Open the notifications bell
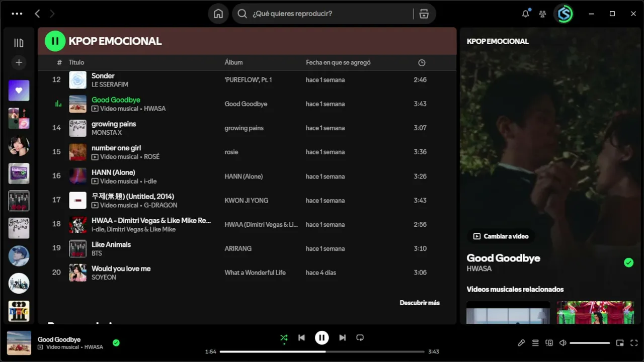The image size is (644, 362). pos(526,14)
